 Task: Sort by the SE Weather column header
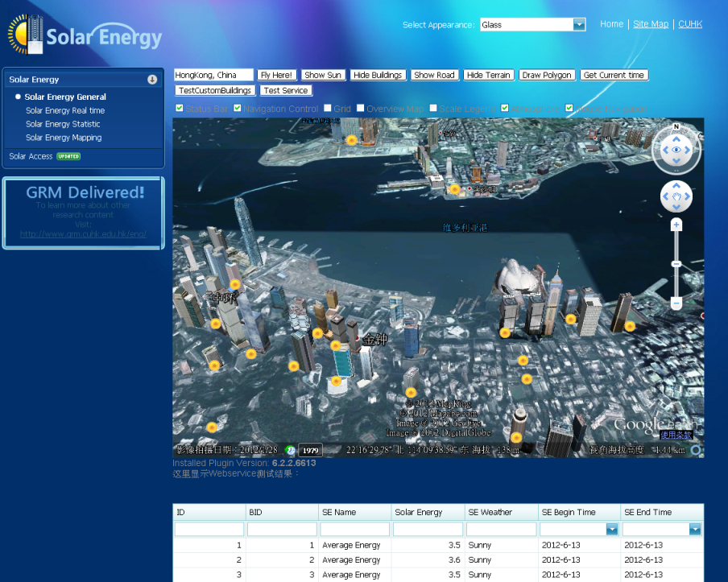501,513
